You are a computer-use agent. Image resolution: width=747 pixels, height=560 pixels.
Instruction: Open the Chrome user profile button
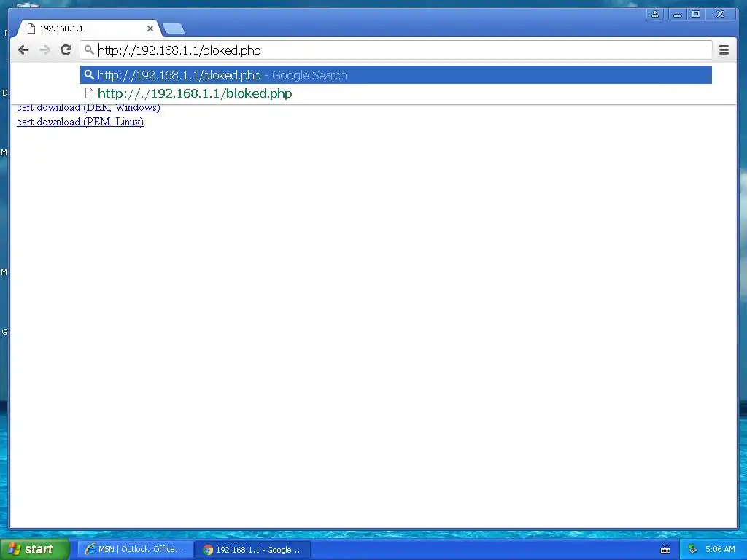pyautogui.click(x=655, y=14)
